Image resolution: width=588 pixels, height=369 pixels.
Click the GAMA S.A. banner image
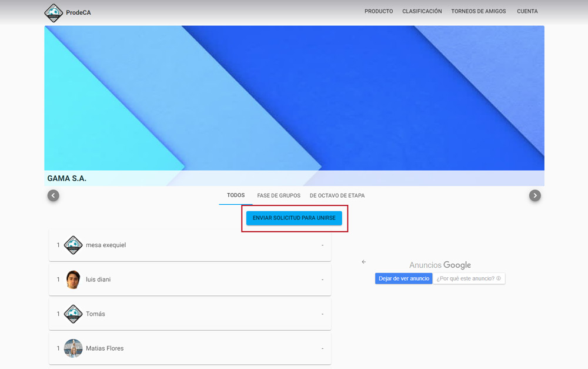(294, 100)
